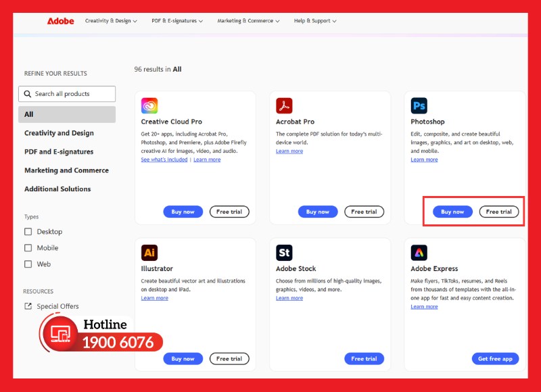Focus the Search all products field
The image size is (541, 392).
click(x=67, y=94)
